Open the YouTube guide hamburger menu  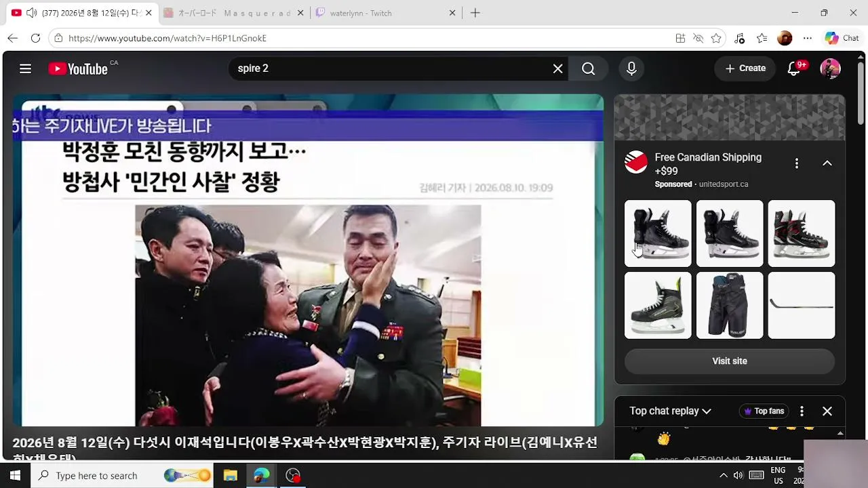click(25, 68)
